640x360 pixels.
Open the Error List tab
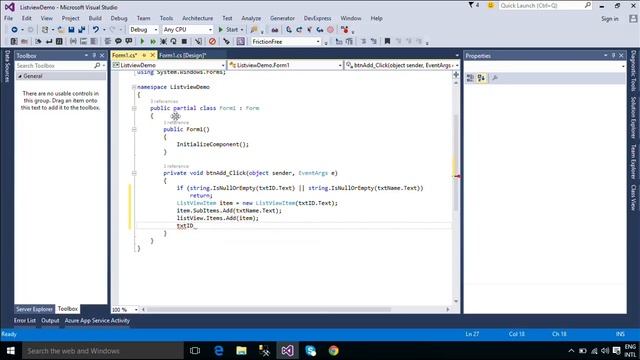click(24, 320)
